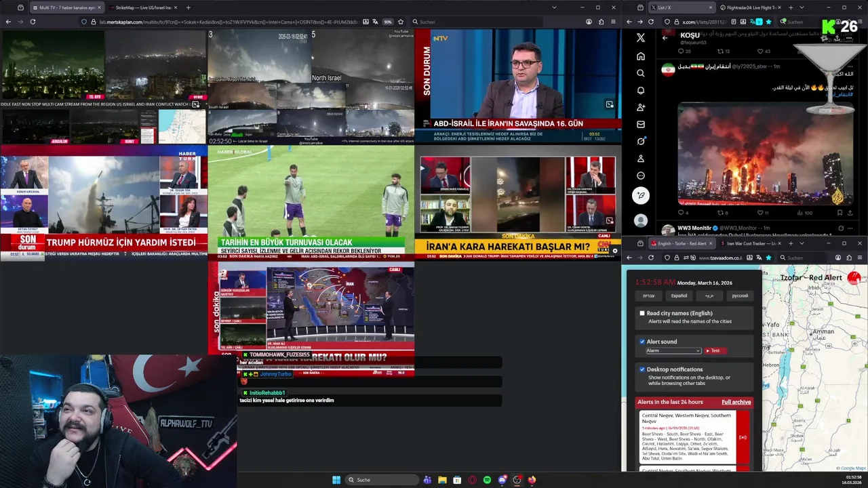This screenshot has width=868, height=488.
Task: Compose a new post on X
Action: (641, 195)
